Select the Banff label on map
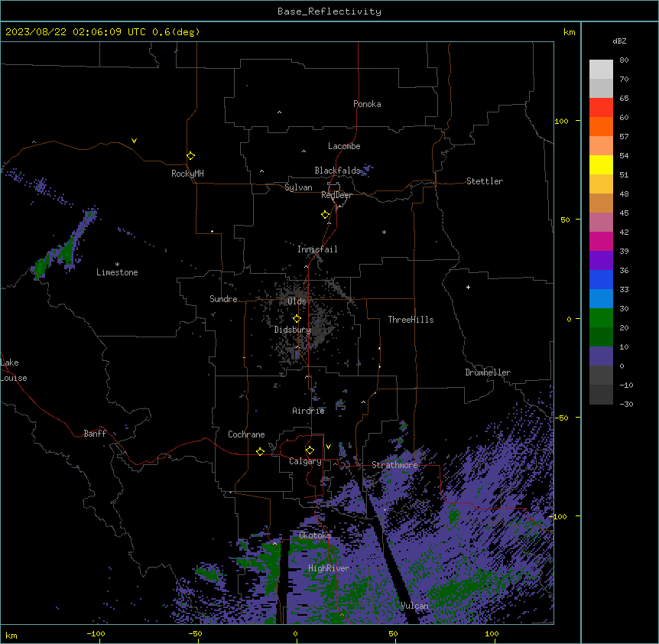 [x=95, y=434]
